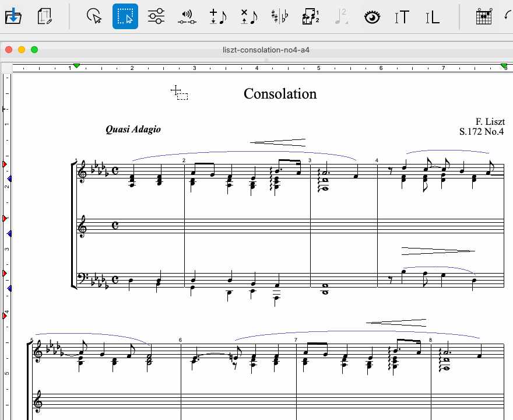The image size is (513, 420).
Task: Click the common time signature on the empty middle staff
Action: [x=115, y=225]
